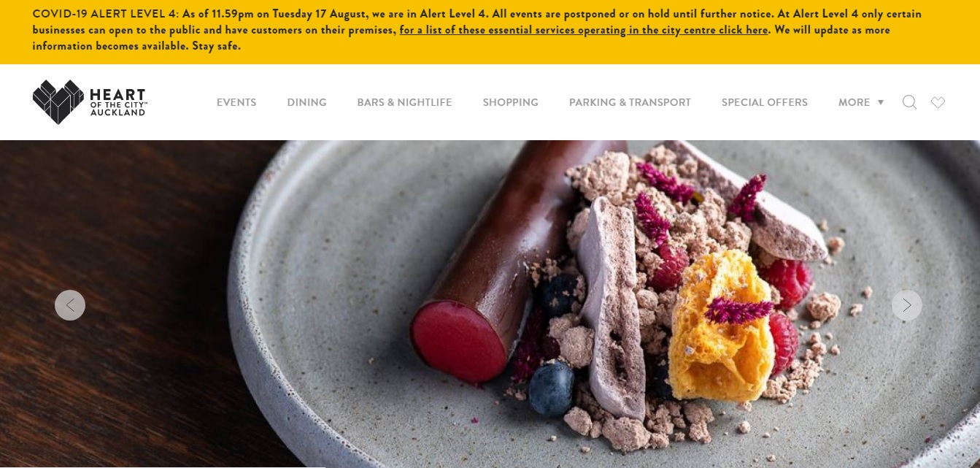Navigate to Parking & Transport
Viewport: 980px width, 468px height.
(x=630, y=102)
